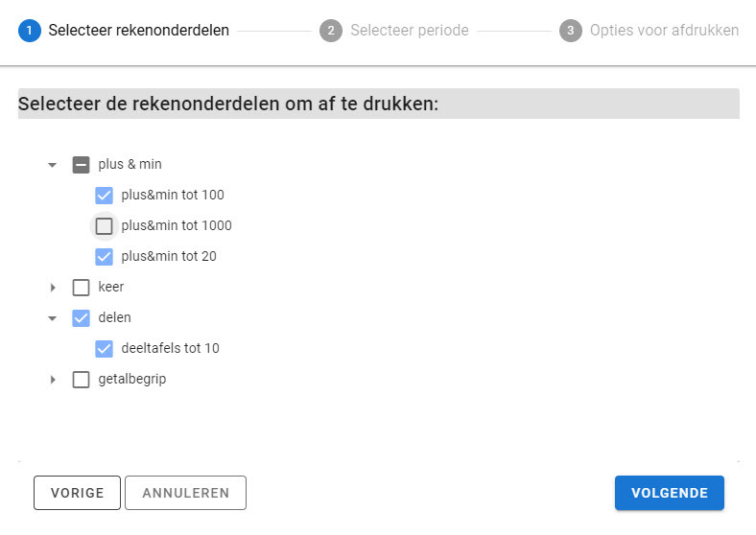Uncheck 'plus&min tot 100' checkbox
756x535 pixels.
click(x=105, y=196)
